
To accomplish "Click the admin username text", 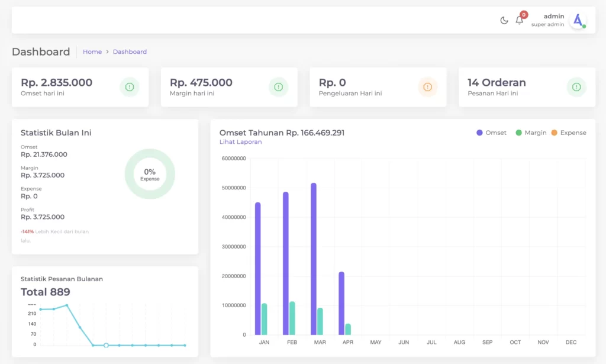I will click(x=553, y=17).
